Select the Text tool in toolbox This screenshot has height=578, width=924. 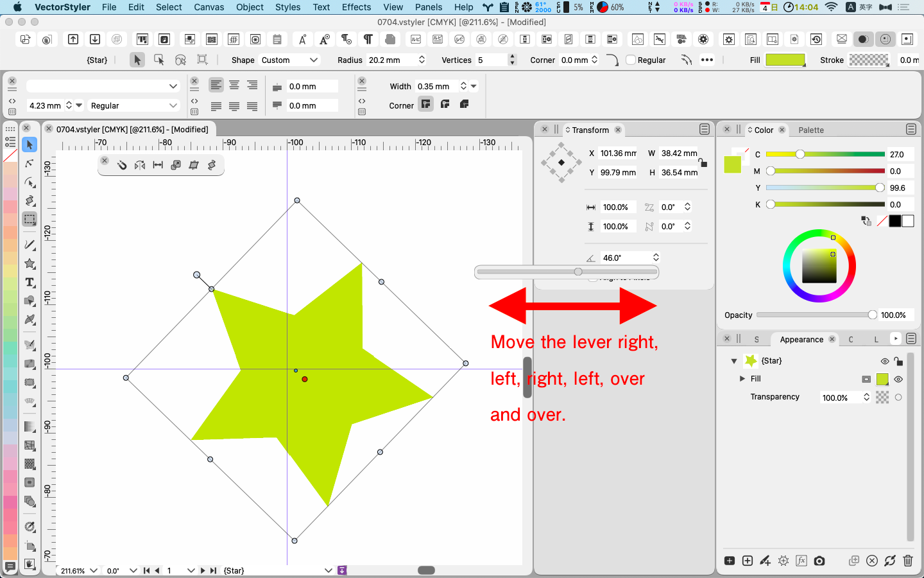[30, 283]
